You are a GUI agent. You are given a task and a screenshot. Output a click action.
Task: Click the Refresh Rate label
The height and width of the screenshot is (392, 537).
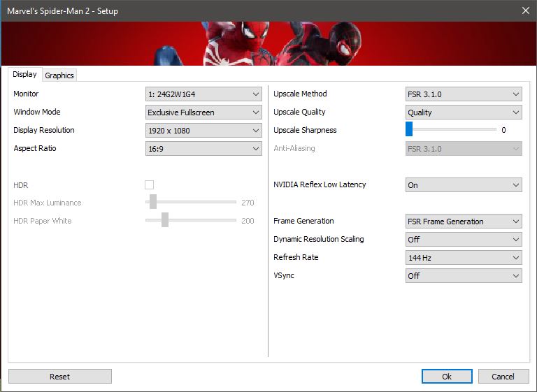[296, 257]
